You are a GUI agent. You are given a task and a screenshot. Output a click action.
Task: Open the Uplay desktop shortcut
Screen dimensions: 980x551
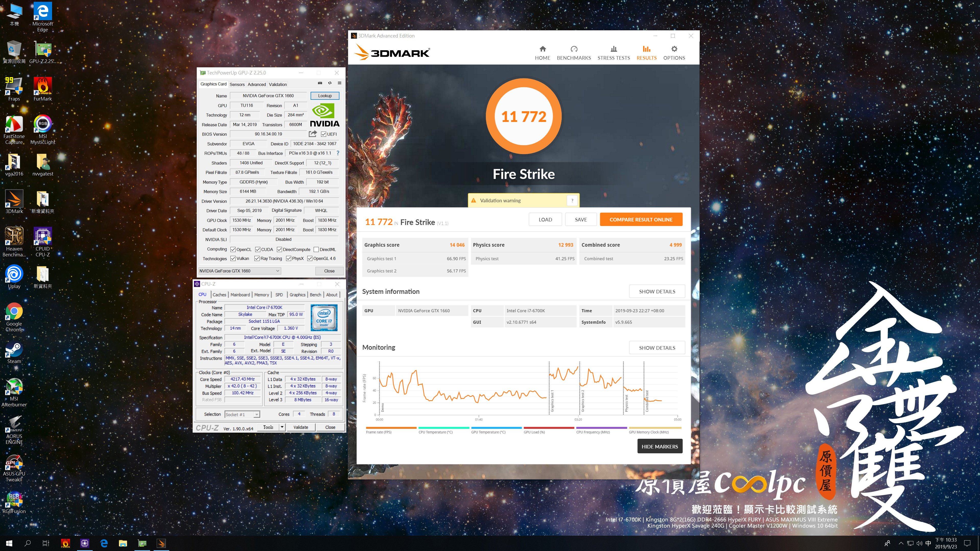(x=14, y=277)
